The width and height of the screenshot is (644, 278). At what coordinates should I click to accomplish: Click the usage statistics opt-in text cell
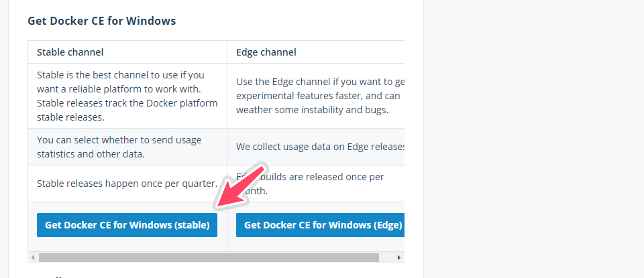tap(127, 147)
